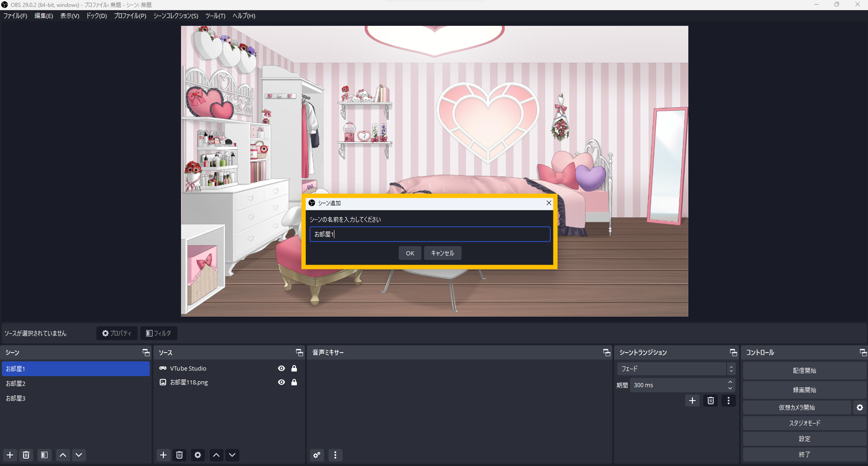Unlock the VTube Studio source lock
The height and width of the screenshot is (466, 868).
click(x=294, y=368)
